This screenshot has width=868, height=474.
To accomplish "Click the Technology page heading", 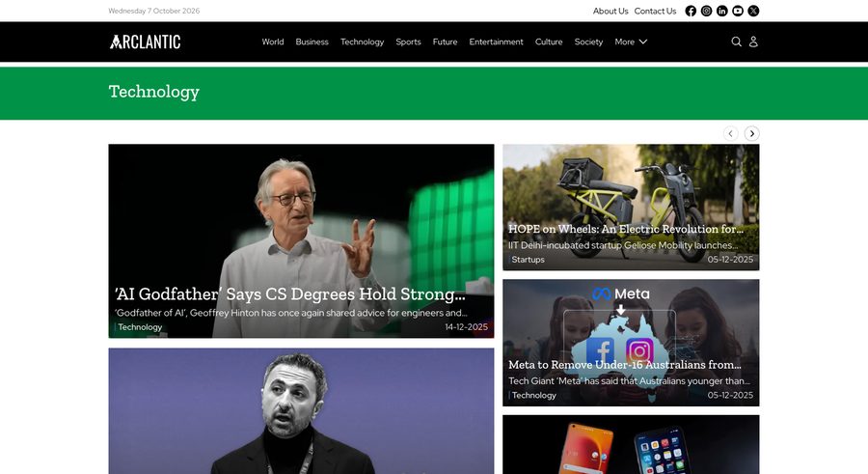I will (154, 92).
